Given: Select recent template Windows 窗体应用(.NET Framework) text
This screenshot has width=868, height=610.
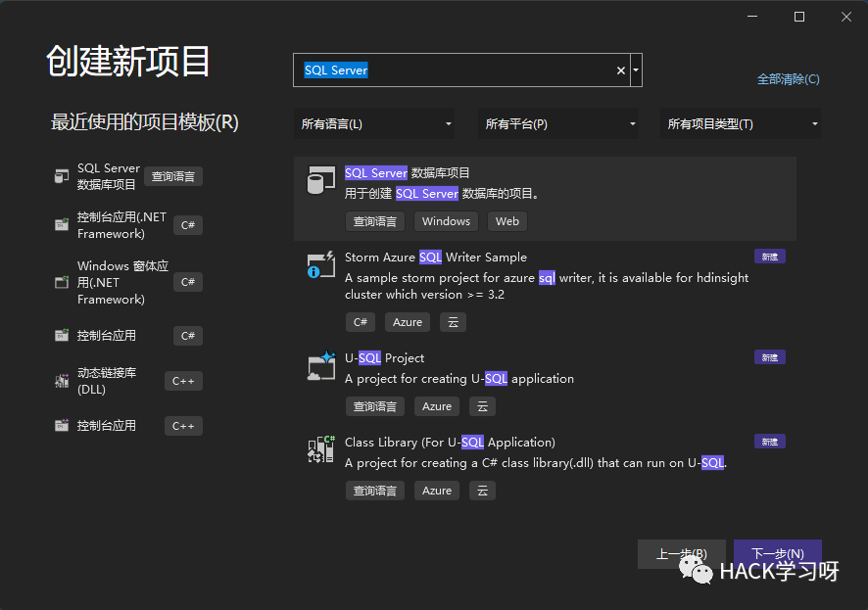Looking at the screenshot, I should tap(122, 282).
